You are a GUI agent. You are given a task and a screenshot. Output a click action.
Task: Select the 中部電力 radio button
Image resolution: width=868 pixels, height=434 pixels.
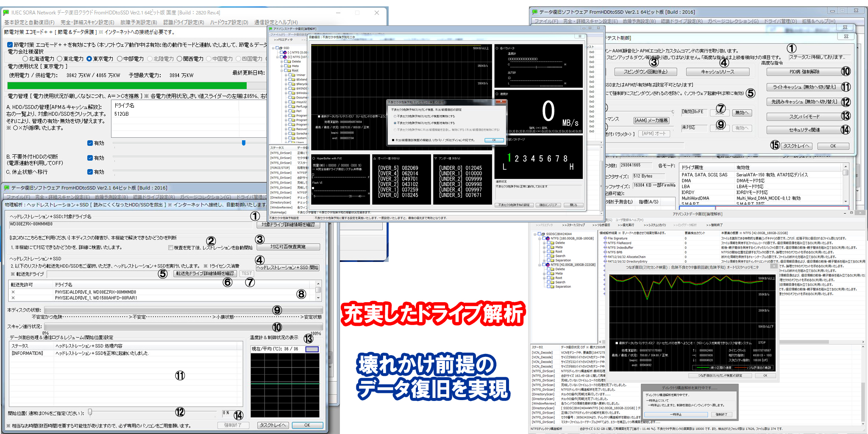[x=120, y=59]
